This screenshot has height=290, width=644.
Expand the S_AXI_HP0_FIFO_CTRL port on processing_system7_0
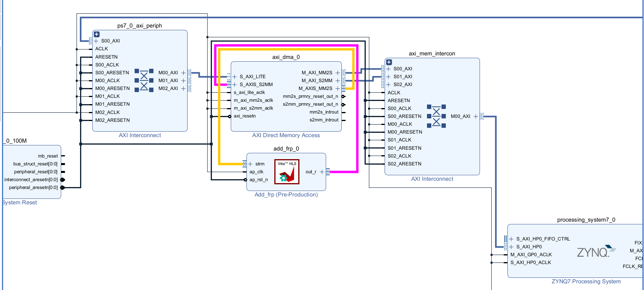point(511,239)
